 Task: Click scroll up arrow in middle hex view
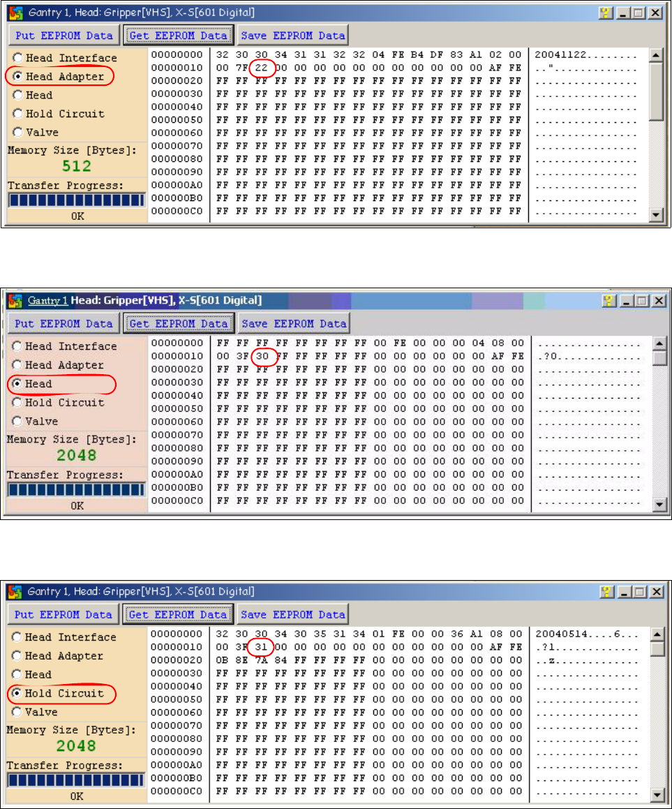(x=659, y=343)
